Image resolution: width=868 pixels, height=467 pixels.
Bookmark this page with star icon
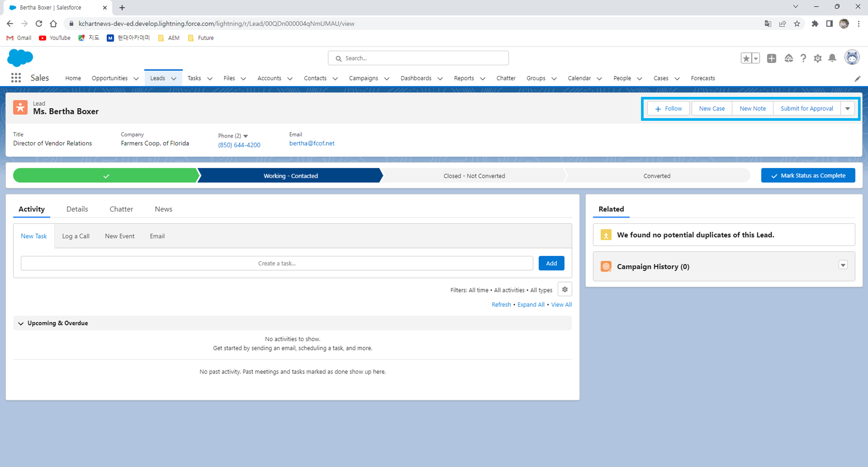(x=797, y=24)
